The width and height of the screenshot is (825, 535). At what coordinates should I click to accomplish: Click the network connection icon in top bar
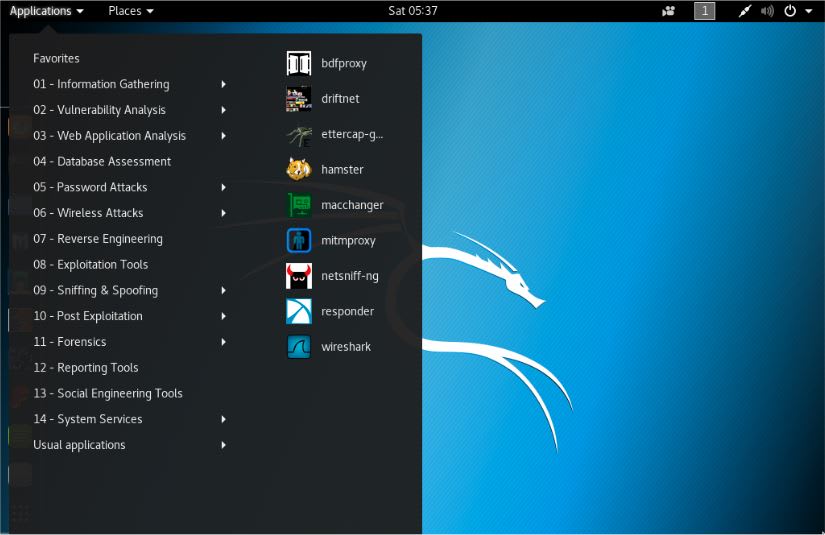(744, 11)
